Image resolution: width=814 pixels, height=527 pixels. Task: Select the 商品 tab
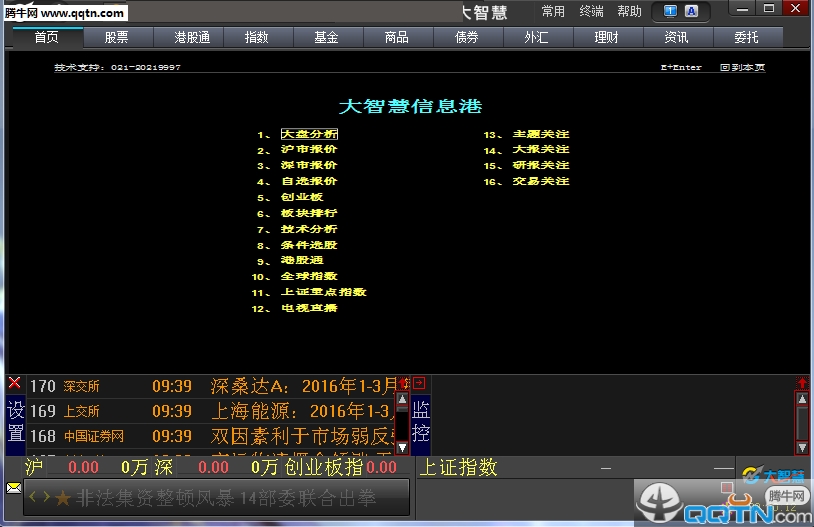click(x=397, y=37)
